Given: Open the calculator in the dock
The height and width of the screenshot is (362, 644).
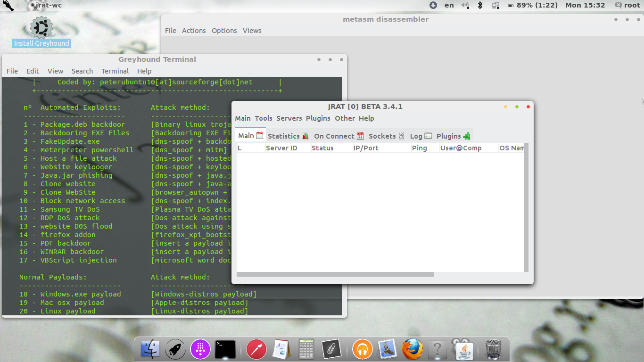Looking at the screenshot, I should point(306,350).
